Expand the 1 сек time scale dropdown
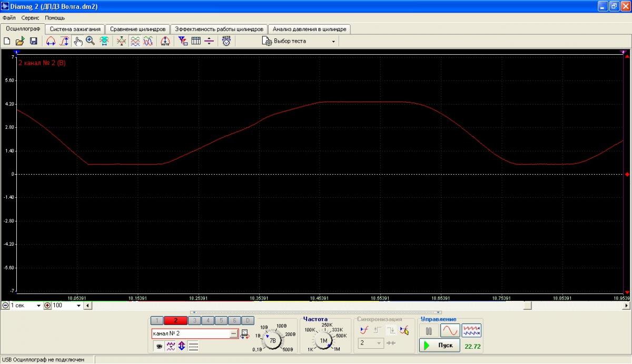This screenshot has width=632, height=364. [x=38, y=306]
